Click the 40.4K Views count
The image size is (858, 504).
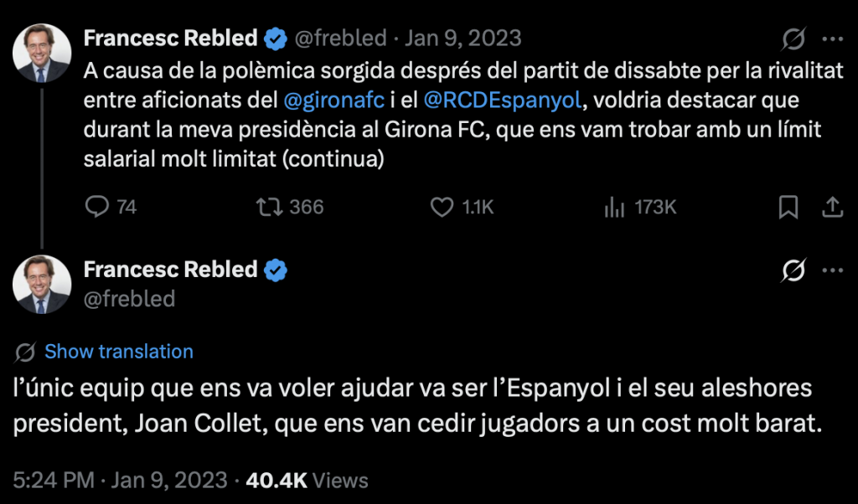click(308, 480)
